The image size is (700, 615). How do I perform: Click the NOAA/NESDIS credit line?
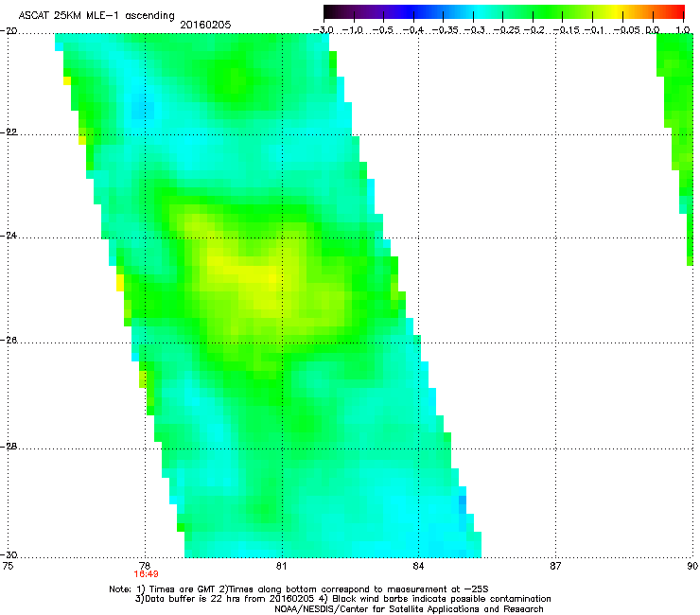point(409,609)
